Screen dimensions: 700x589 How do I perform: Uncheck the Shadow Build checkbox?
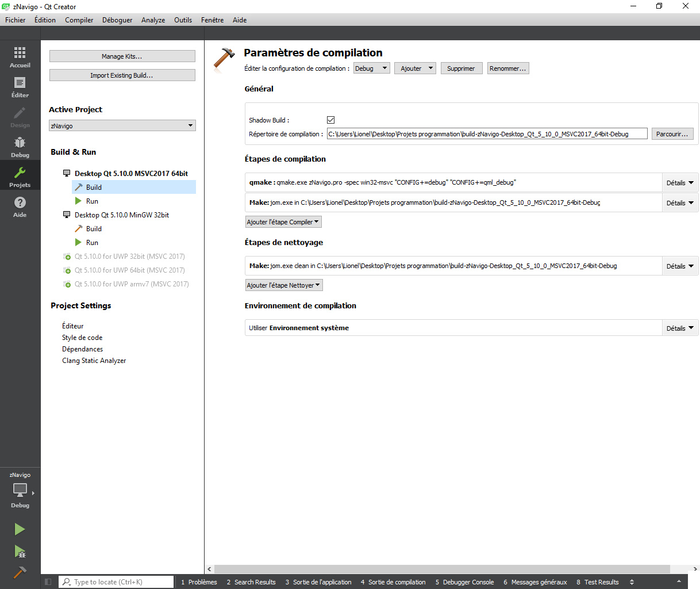[x=330, y=120]
